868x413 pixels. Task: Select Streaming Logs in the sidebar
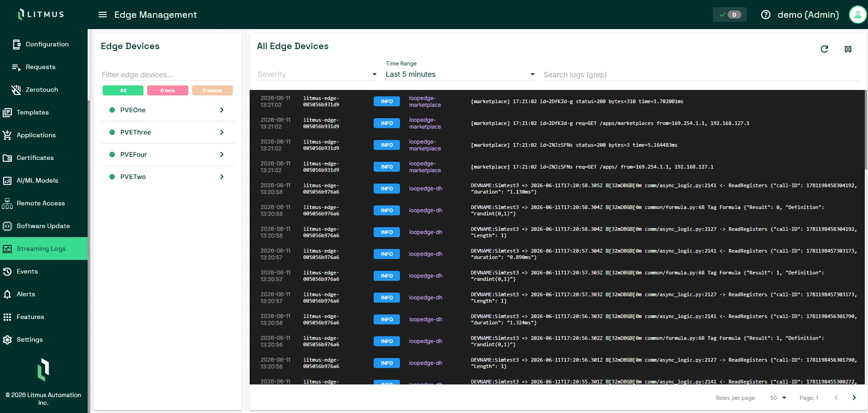(x=44, y=249)
